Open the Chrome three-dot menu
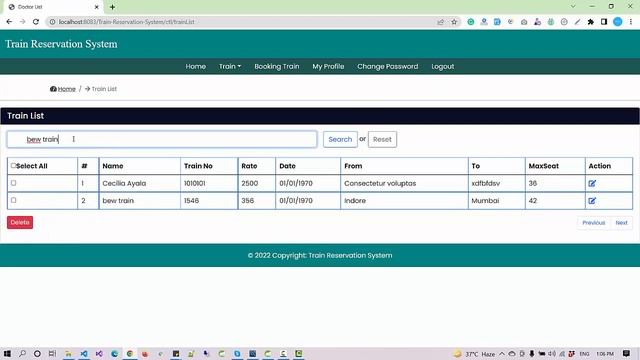This screenshot has height=360, width=640. tap(631, 22)
